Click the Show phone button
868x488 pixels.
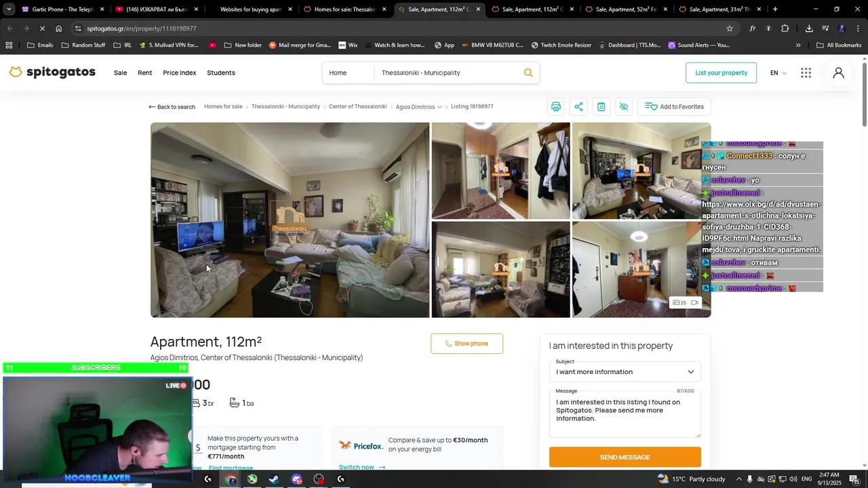click(x=467, y=344)
